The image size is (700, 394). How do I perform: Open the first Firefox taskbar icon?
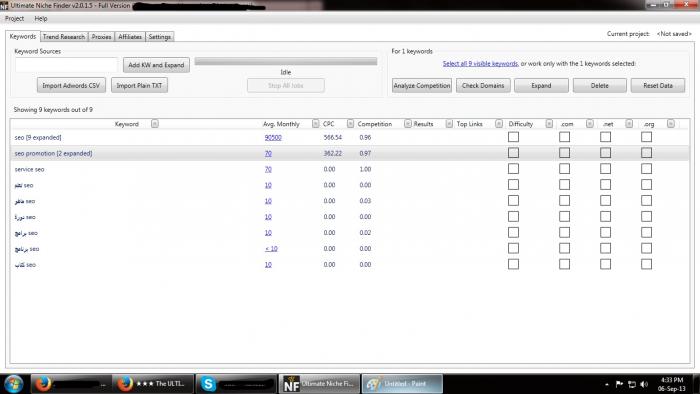click(42, 384)
